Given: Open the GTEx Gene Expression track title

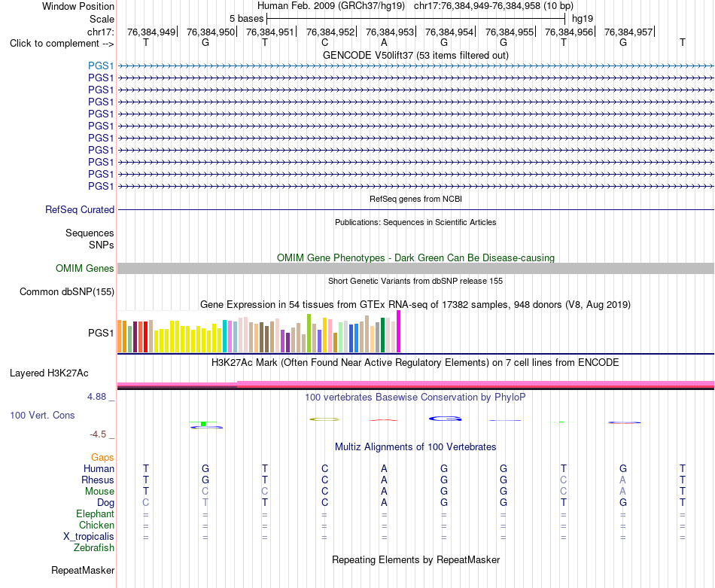Looking at the screenshot, I should pos(415,305).
